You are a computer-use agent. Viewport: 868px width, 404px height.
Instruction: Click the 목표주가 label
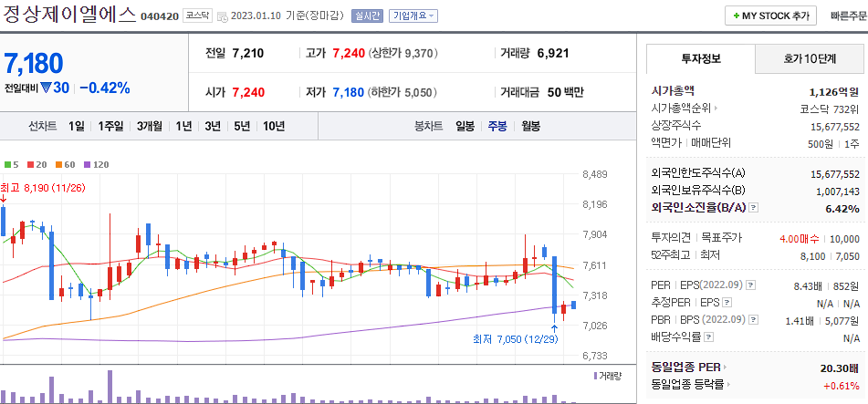[722, 238]
